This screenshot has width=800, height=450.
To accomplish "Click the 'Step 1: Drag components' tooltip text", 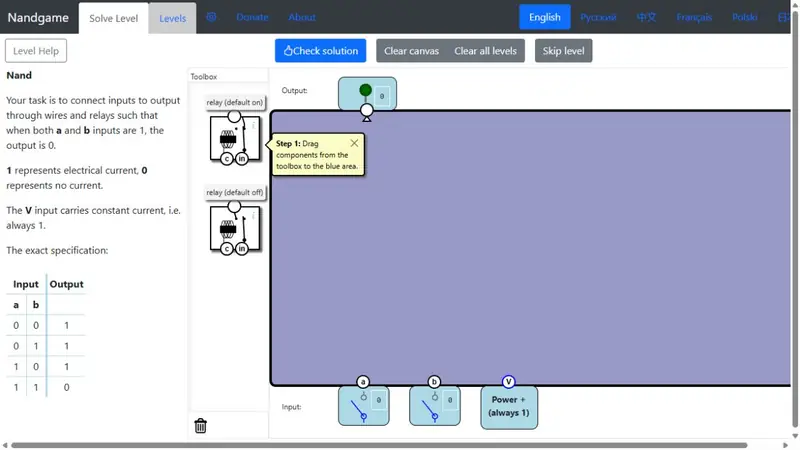I will [x=317, y=155].
